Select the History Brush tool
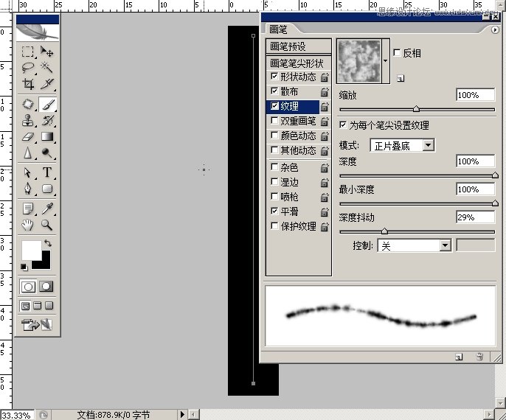The image size is (506, 420). 47,121
